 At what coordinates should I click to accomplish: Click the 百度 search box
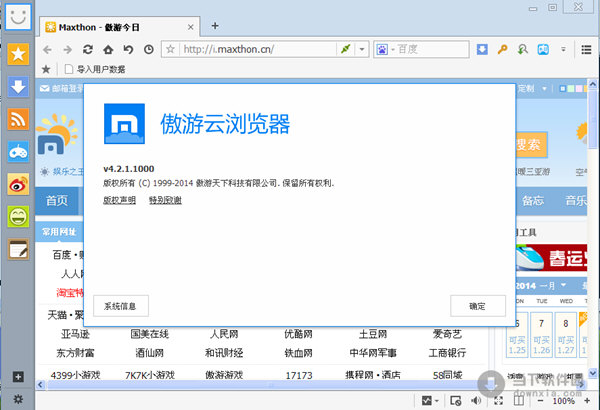(x=432, y=49)
